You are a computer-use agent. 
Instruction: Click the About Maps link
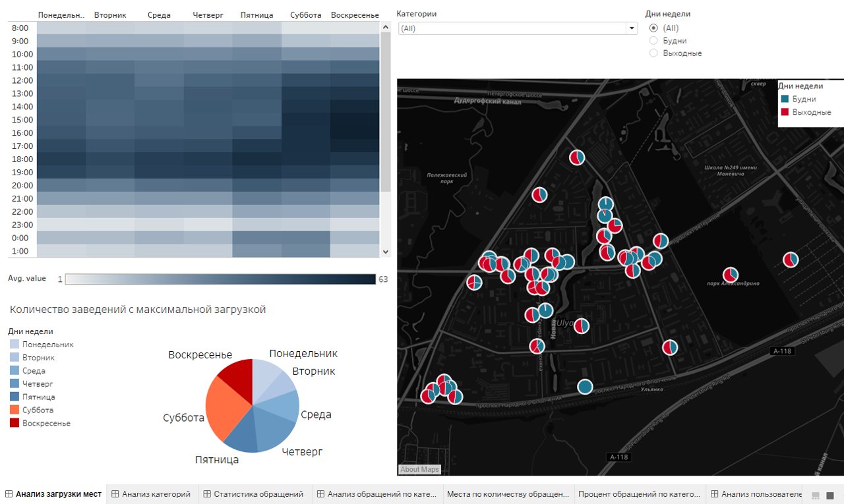pyautogui.click(x=419, y=470)
